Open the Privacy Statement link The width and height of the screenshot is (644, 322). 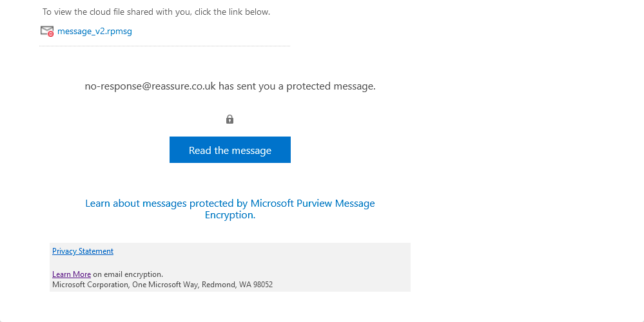83,251
